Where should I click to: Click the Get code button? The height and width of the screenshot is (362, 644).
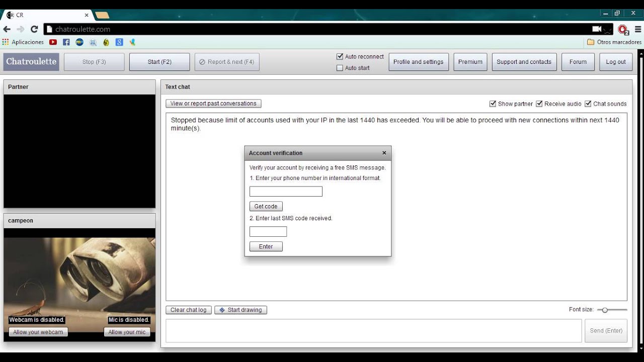(x=266, y=206)
